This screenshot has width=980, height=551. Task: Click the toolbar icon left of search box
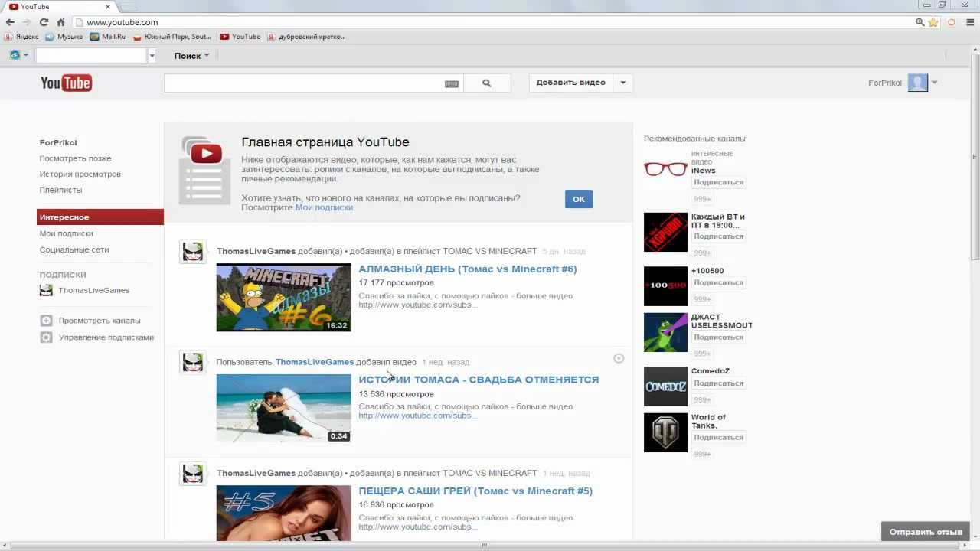(15, 55)
